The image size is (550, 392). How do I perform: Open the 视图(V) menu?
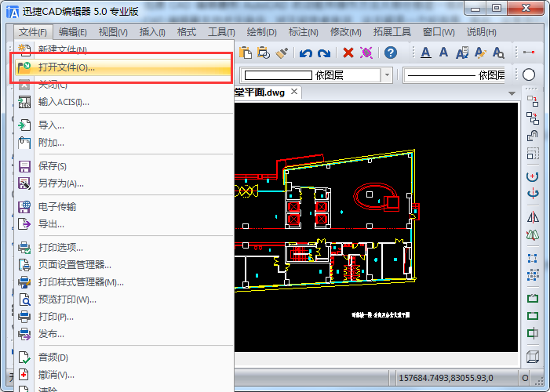113,32
